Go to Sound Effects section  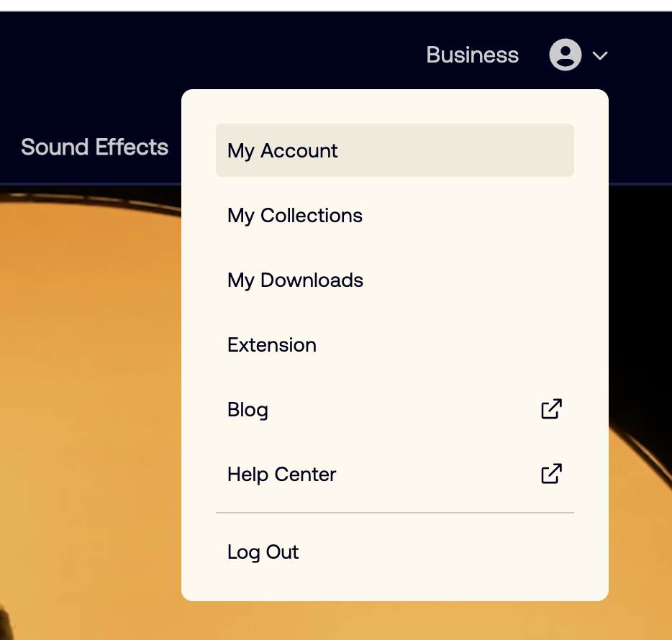pyautogui.click(x=95, y=147)
